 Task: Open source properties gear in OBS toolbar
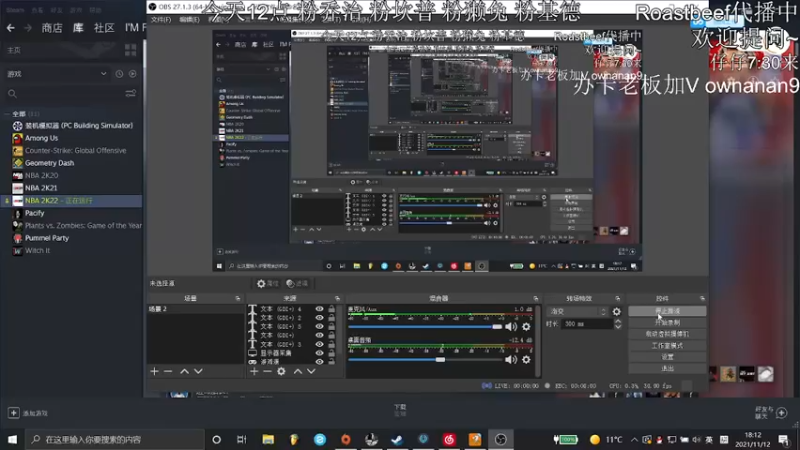tap(267, 283)
